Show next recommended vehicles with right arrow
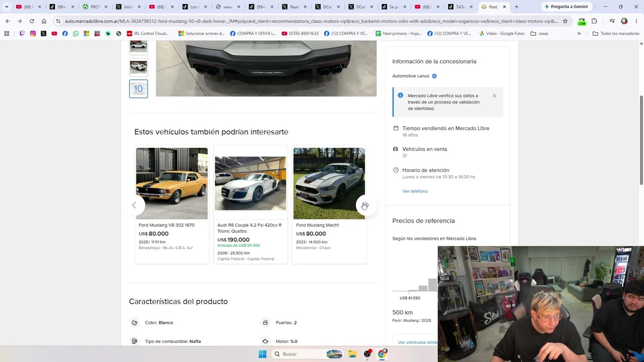This screenshot has height=362, width=644. pos(366,205)
